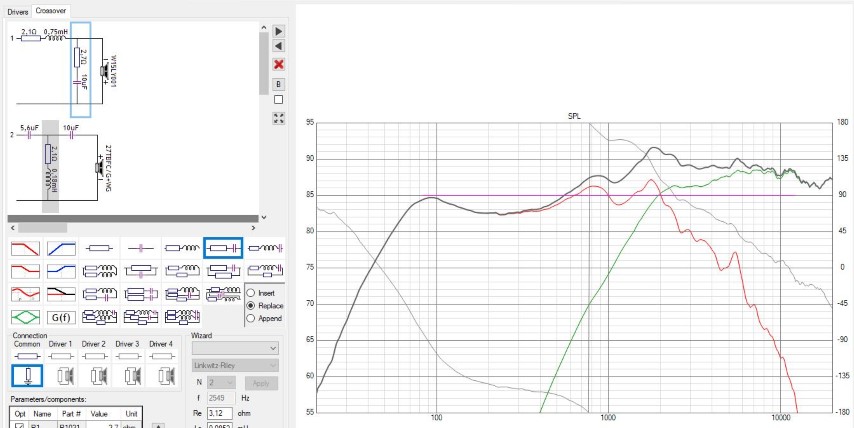
Task: Select the Driver 1 series connection icon
Action: point(60,356)
